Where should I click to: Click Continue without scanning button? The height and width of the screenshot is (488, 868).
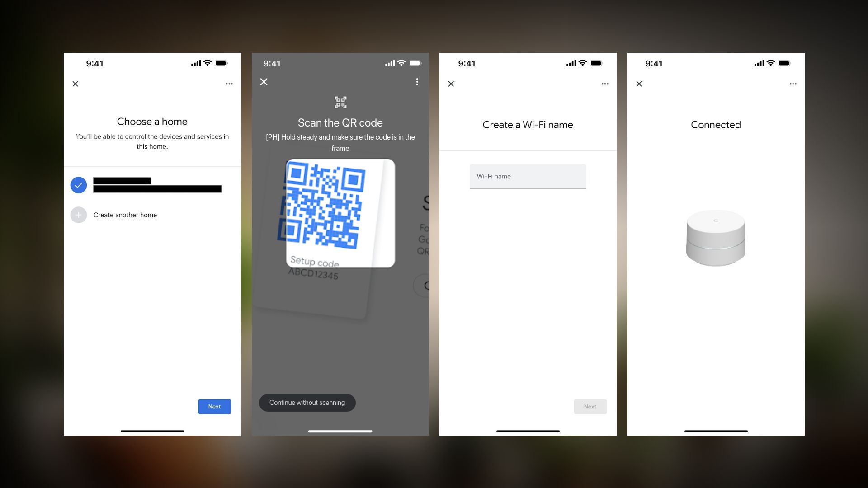tap(307, 402)
